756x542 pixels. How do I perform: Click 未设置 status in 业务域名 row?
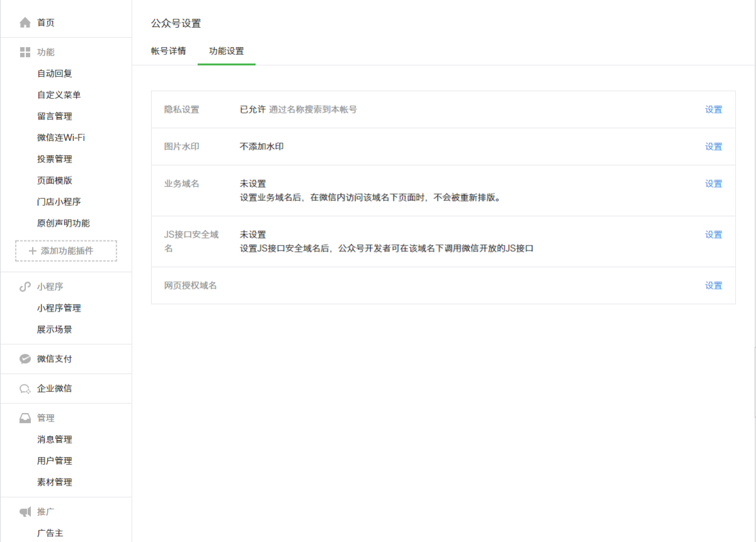point(253,184)
